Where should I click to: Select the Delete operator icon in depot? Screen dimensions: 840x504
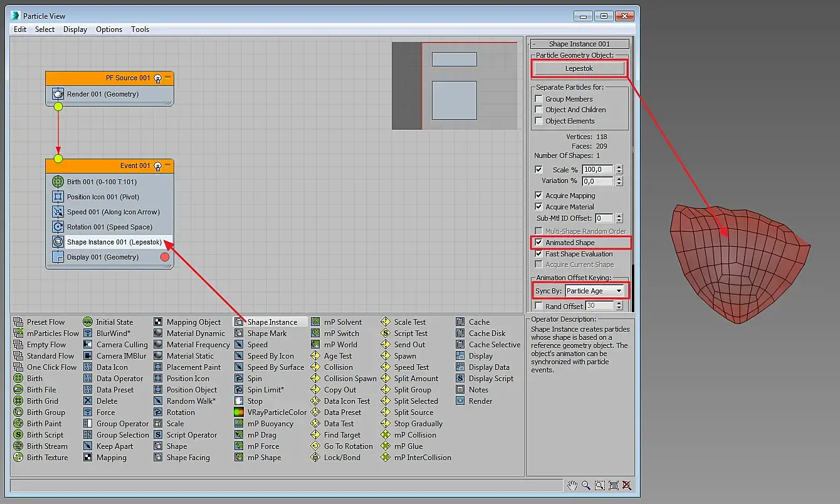click(x=88, y=401)
